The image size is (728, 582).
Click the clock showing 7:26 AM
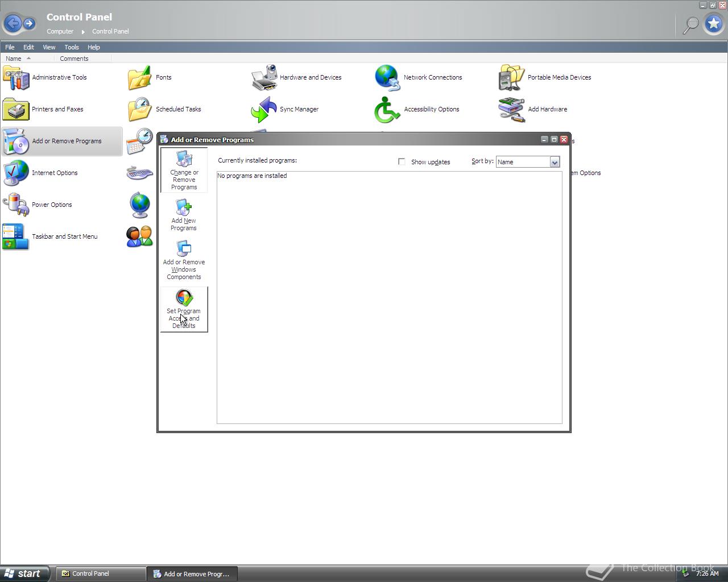[x=707, y=573]
